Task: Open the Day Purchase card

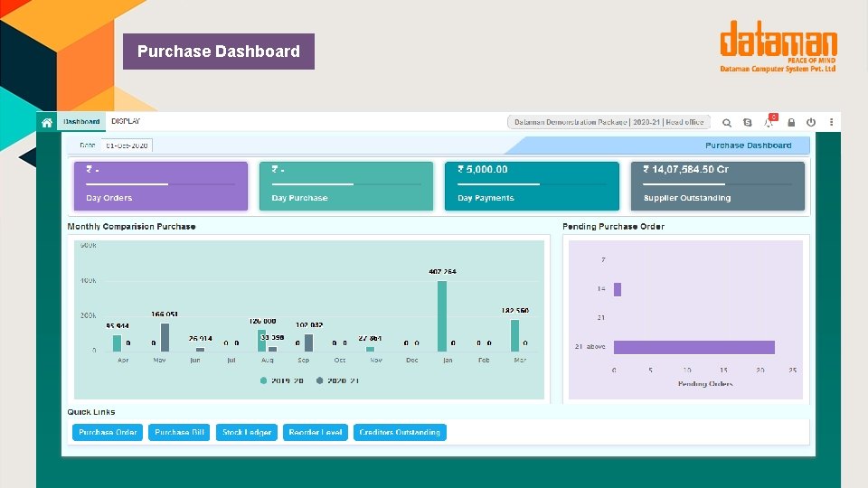Action: coord(346,186)
